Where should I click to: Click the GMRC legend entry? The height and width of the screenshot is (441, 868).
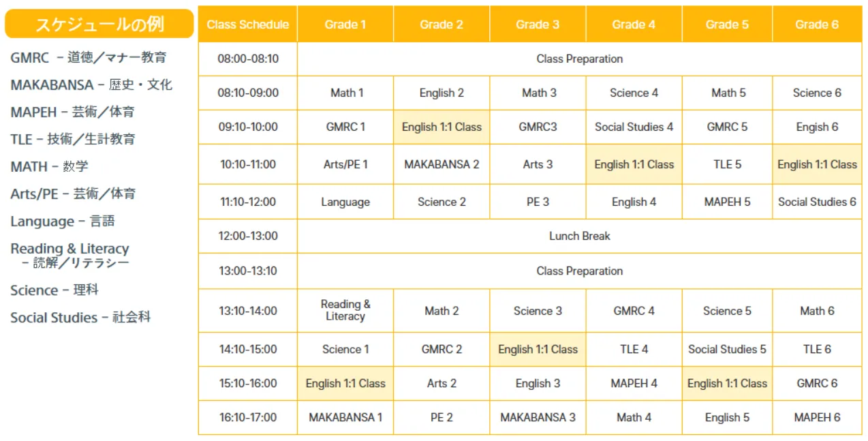pyautogui.click(x=89, y=58)
